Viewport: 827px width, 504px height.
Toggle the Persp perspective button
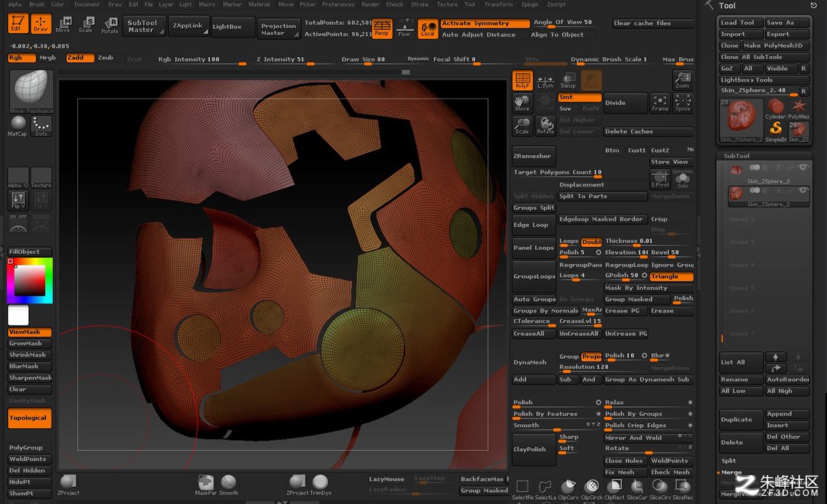381,28
